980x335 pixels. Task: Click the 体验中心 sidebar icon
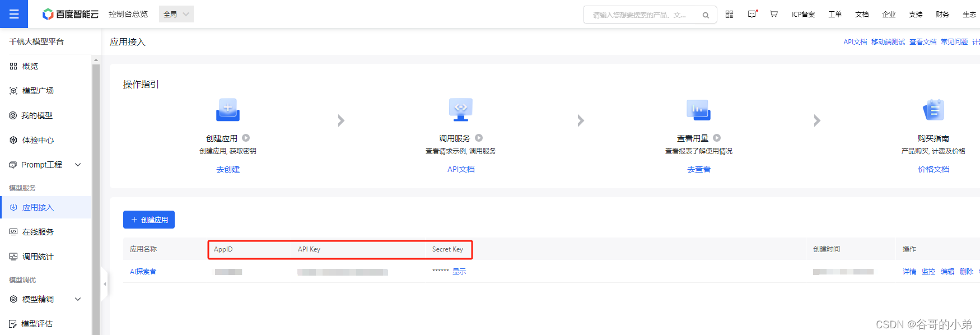coord(13,140)
